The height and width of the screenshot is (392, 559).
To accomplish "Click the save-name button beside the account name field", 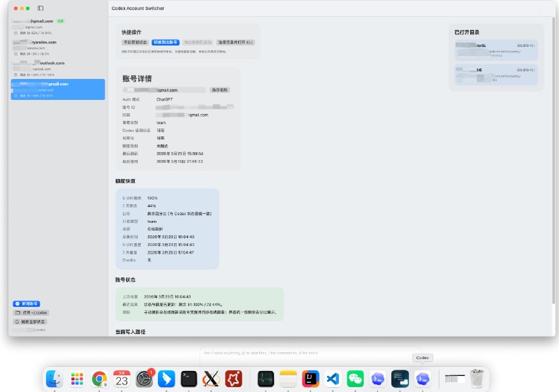I will click(219, 90).
